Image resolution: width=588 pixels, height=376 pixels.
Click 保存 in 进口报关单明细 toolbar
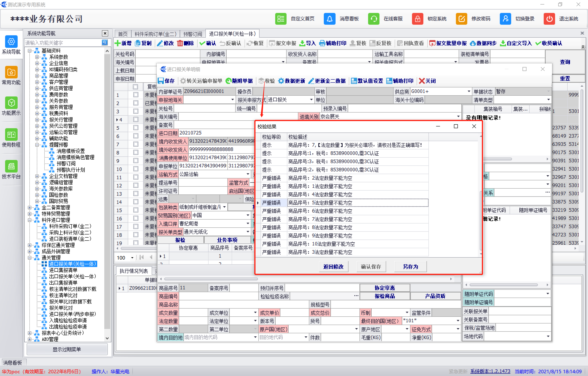[x=166, y=81]
